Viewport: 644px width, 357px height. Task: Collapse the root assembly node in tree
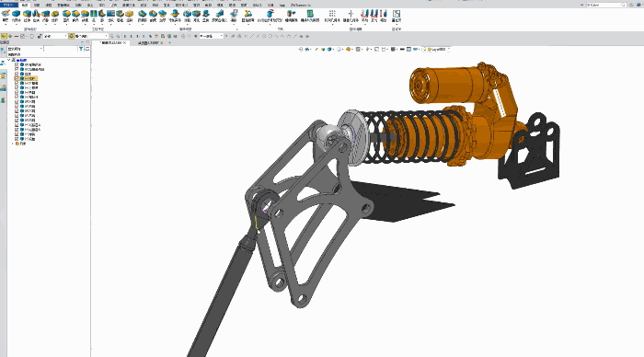tap(9, 60)
